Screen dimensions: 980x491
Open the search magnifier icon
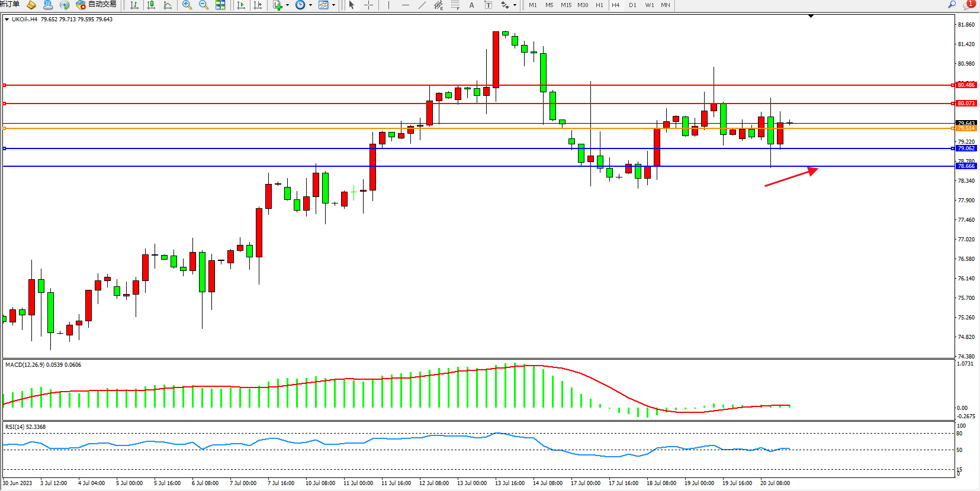pyautogui.click(x=952, y=5)
